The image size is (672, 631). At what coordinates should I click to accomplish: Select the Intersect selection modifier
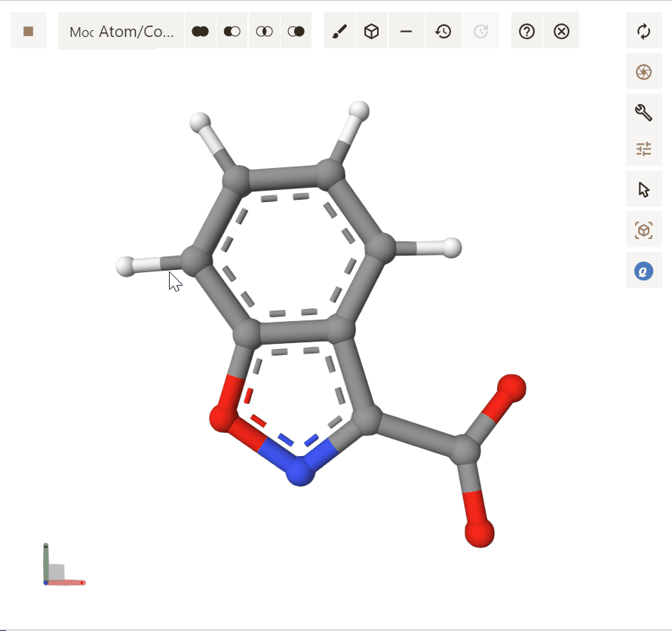point(264,32)
